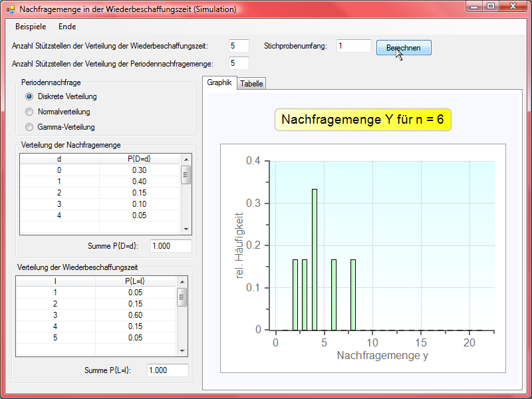
Task: Open the Beispiele menu
Action: [x=31, y=27]
